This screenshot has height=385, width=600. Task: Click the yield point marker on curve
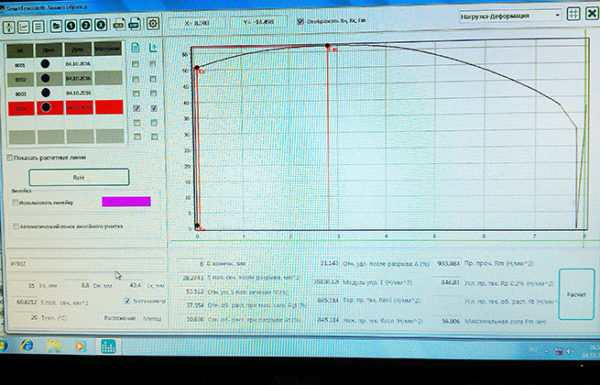pyautogui.click(x=197, y=68)
